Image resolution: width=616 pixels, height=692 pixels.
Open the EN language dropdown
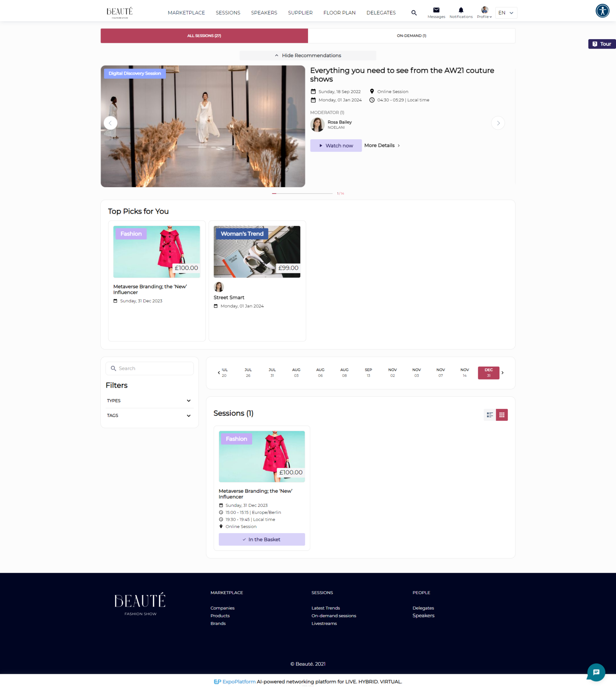(506, 13)
